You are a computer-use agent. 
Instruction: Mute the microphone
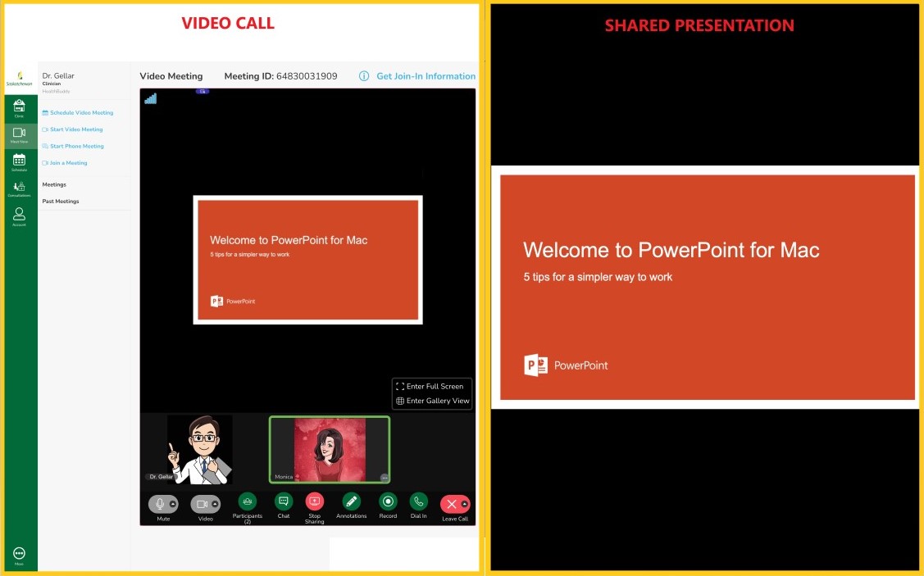160,504
